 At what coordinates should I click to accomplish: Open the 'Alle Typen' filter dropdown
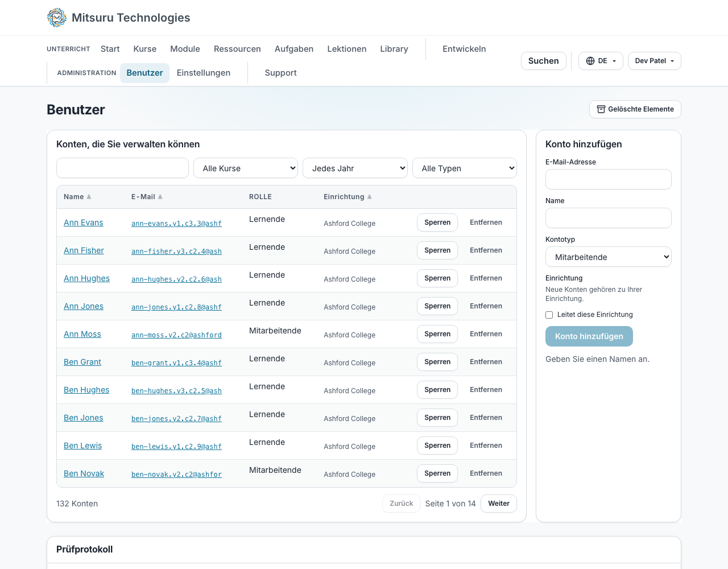pyautogui.click(x=465, y=168)
